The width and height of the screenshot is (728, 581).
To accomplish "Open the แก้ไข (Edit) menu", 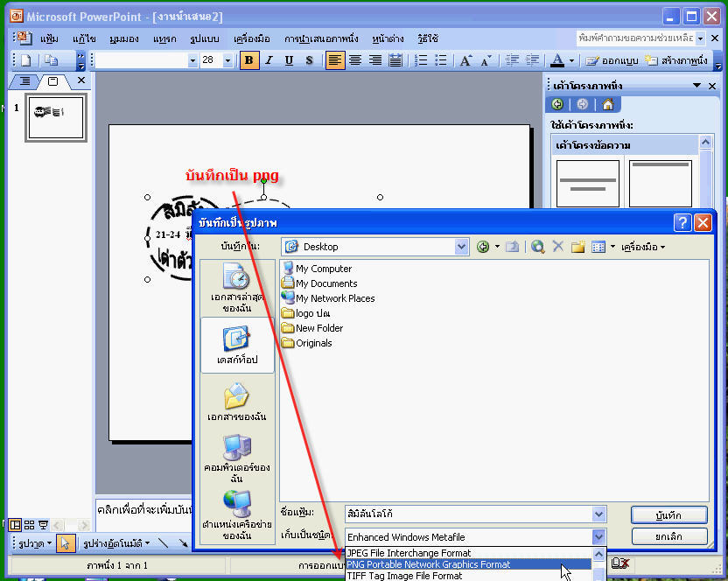I will click(84, 38).
